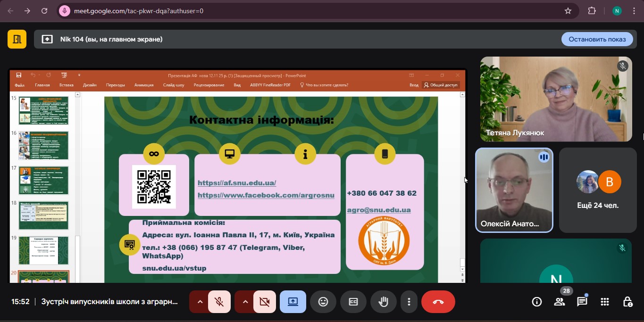
Task: Open the host controls lock icon
Action: (x=627, y=302)
